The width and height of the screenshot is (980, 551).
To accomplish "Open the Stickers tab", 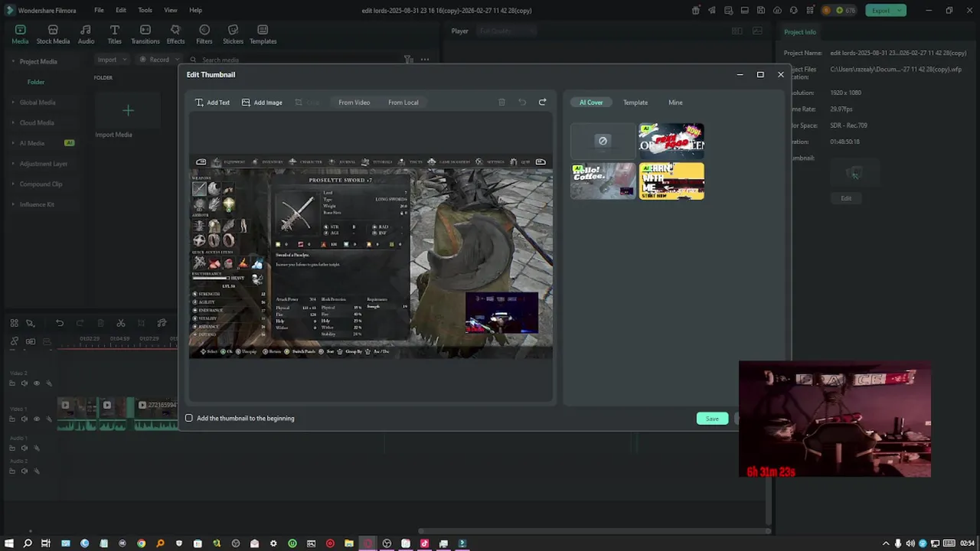I will pyautogui.click(x=233, y=34).
